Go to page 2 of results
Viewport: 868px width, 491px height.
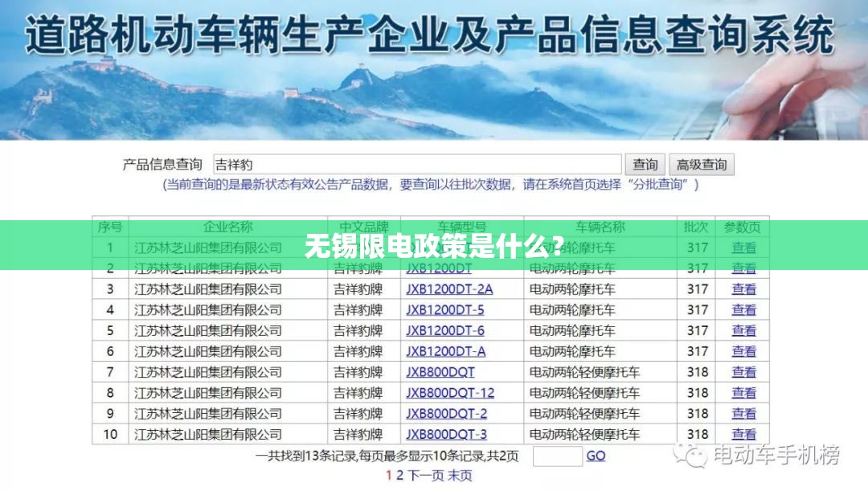[x=399, y=476]
